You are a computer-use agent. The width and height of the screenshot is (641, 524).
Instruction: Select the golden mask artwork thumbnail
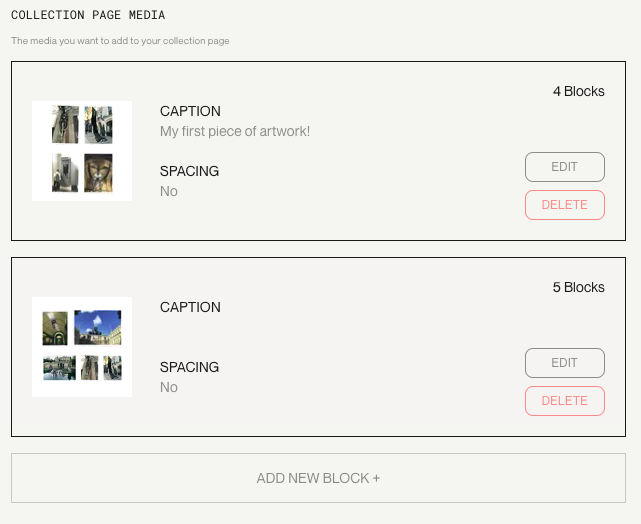point(98,173)
